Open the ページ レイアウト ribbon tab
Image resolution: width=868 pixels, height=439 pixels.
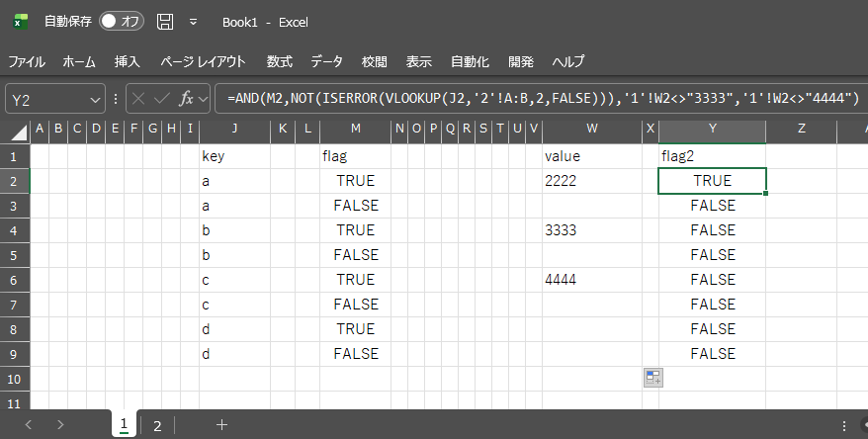tap(203, 61)
